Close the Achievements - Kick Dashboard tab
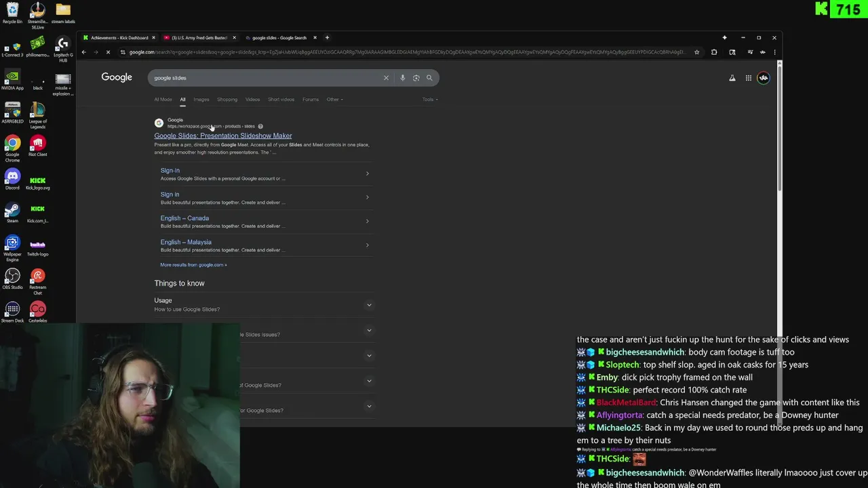This screenshot has height=488, width=868. tap(154, 38)
